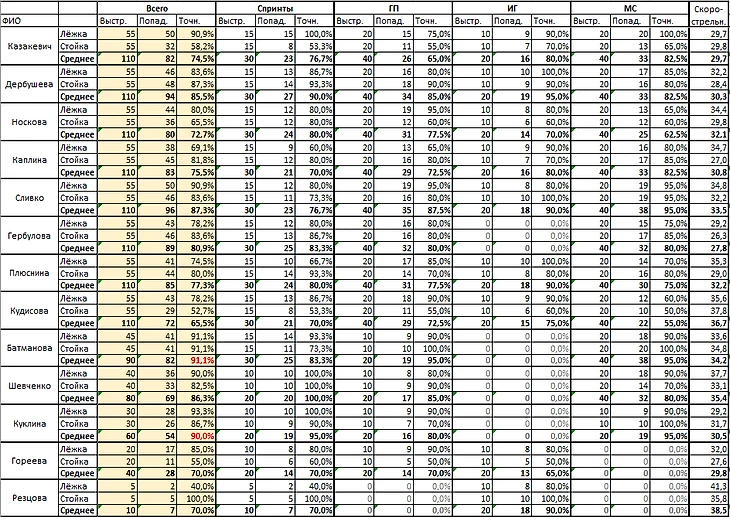Click the Каплина name cell
This screenshot has height=517, width=730.
29,160
